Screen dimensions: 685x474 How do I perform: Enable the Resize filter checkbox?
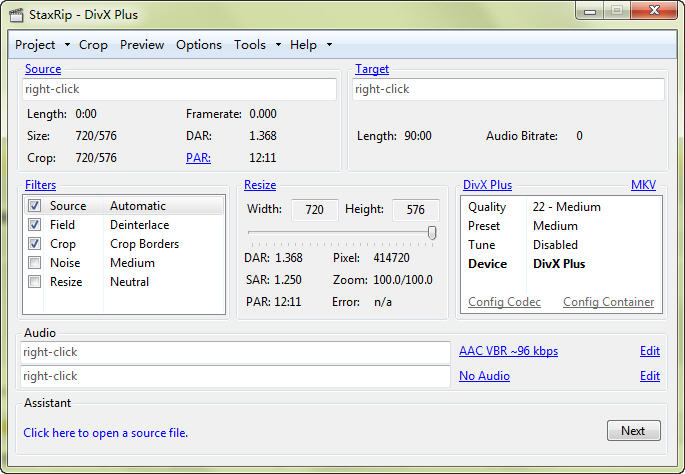(35, 282)
